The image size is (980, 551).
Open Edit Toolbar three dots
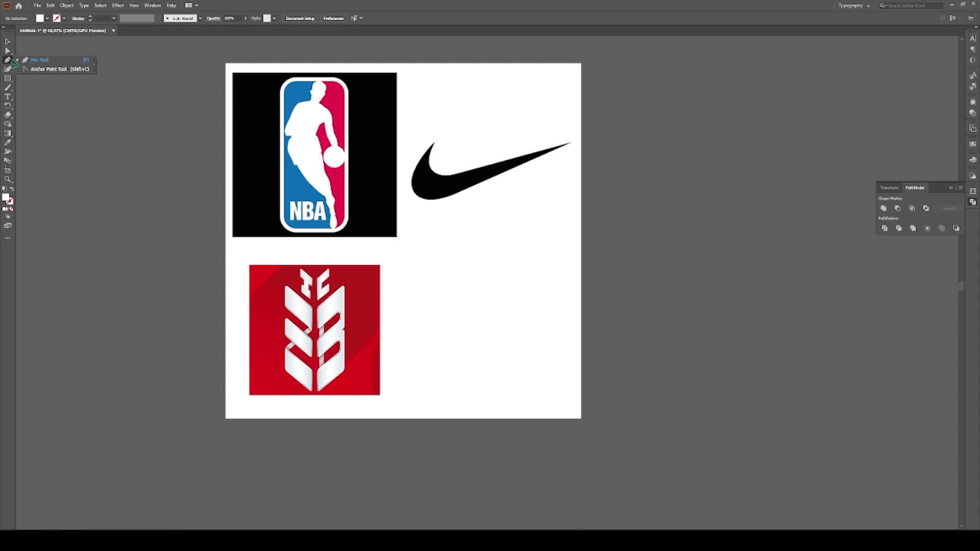[x=8, y=238]
